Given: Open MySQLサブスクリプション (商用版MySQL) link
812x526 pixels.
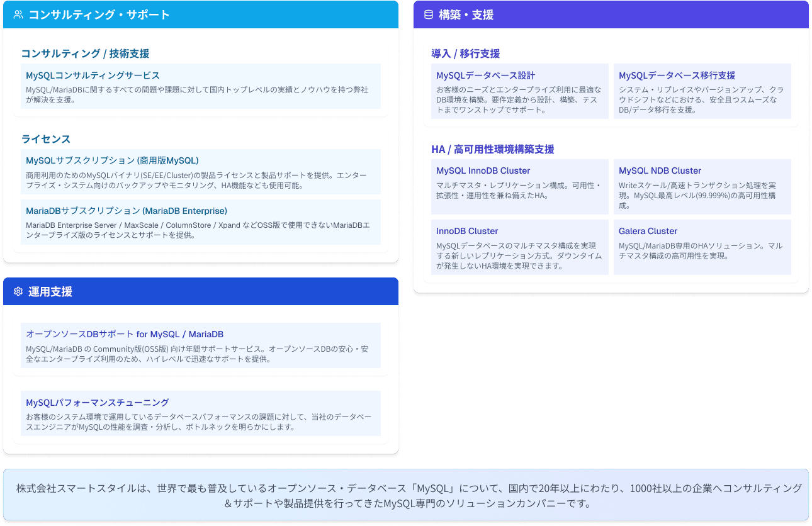Looking at the screenshot, I should tap(112, 160).
